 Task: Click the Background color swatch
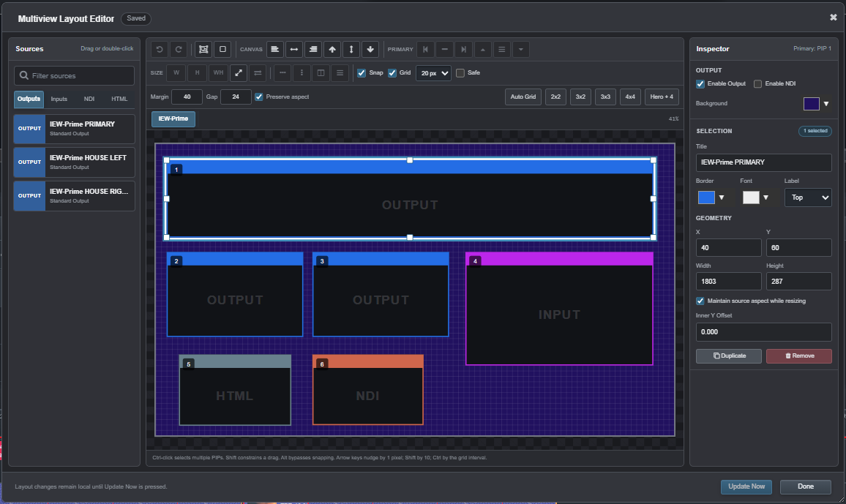[x=811, y=103]
